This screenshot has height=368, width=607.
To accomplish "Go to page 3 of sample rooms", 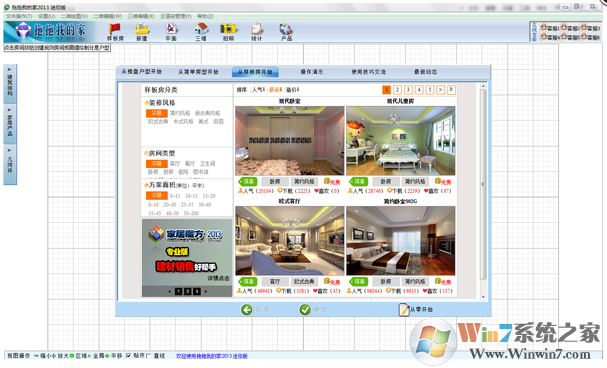I will (x=408, y=90).
